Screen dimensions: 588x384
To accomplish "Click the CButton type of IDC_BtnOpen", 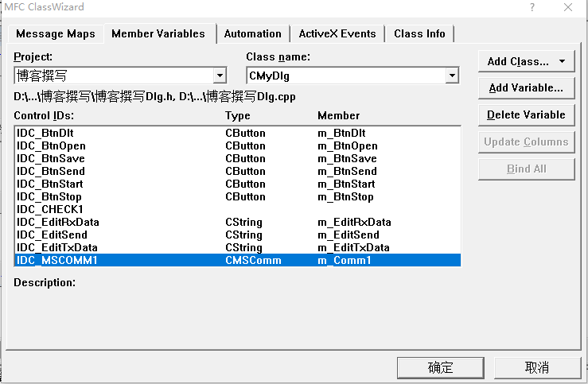I will pos(245,145).
